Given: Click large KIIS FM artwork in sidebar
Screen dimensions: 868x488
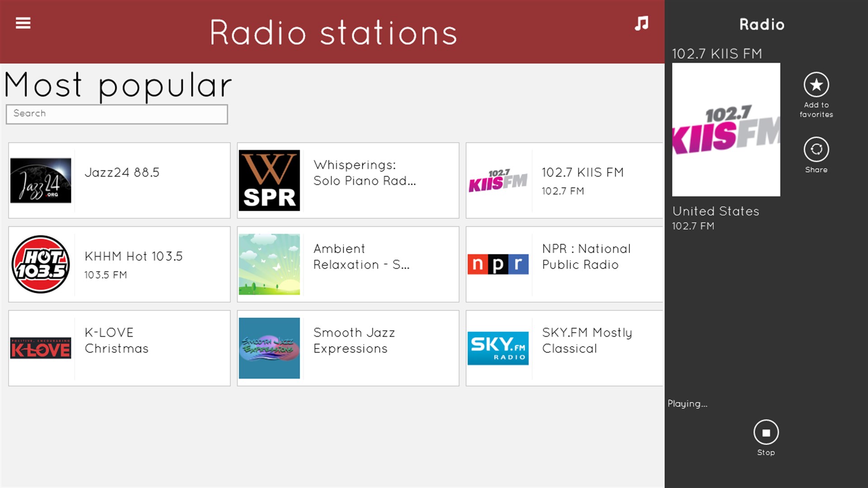Looking at the screenshot, I should [726, 130].
